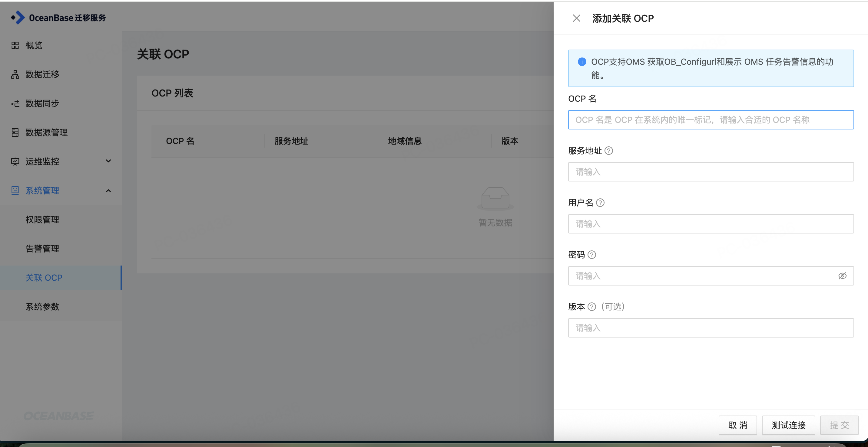Expand the 运维监控 menu chevron
This screenshot has width=868, height=447.
point(108,161)
